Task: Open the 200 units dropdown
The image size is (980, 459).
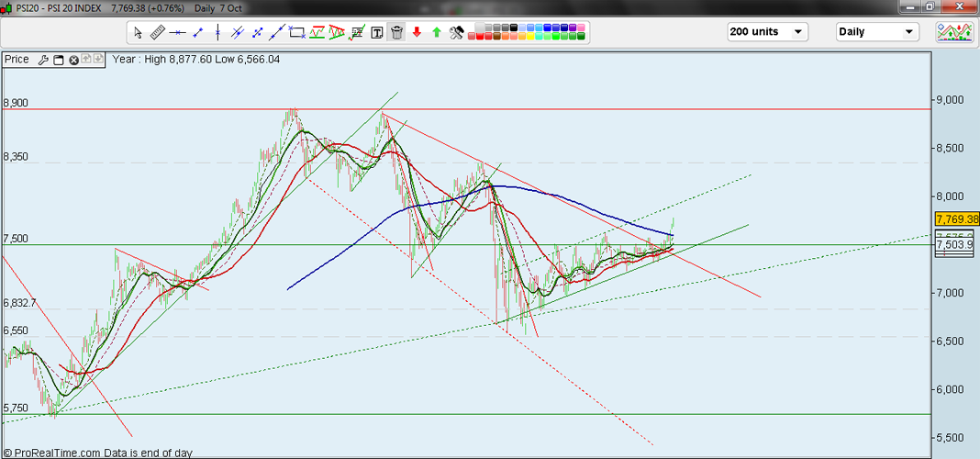Action: click(767, 32)
